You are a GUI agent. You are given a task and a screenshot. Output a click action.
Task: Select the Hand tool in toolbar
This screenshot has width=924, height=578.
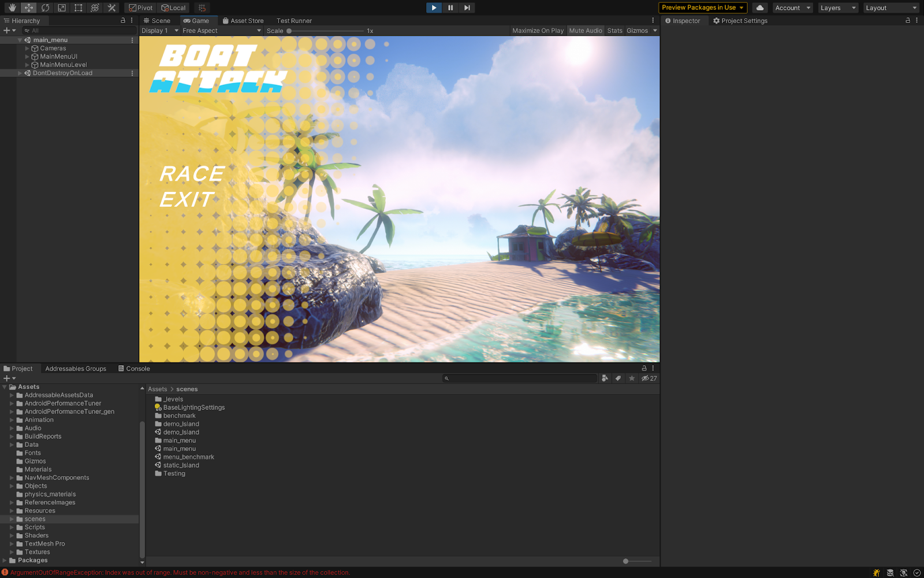click(12, 8)
